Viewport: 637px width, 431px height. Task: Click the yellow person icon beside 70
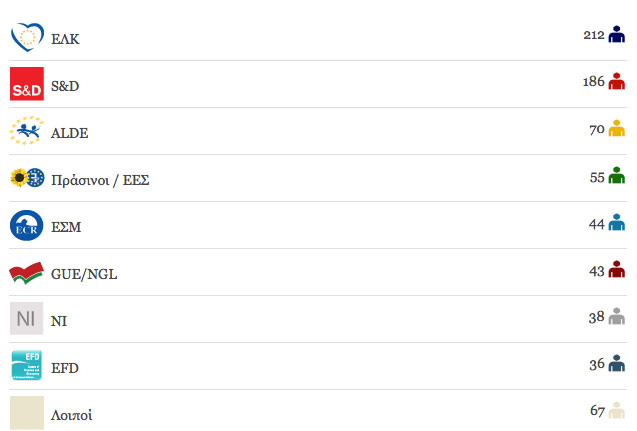tap(616, 128)
